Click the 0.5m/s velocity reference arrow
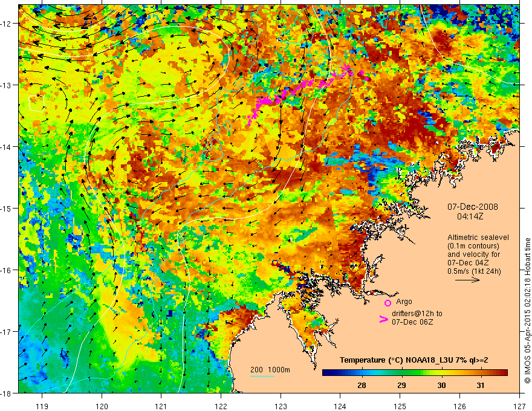The height and width of the screenshot is (411, 532). coord(467,280)
